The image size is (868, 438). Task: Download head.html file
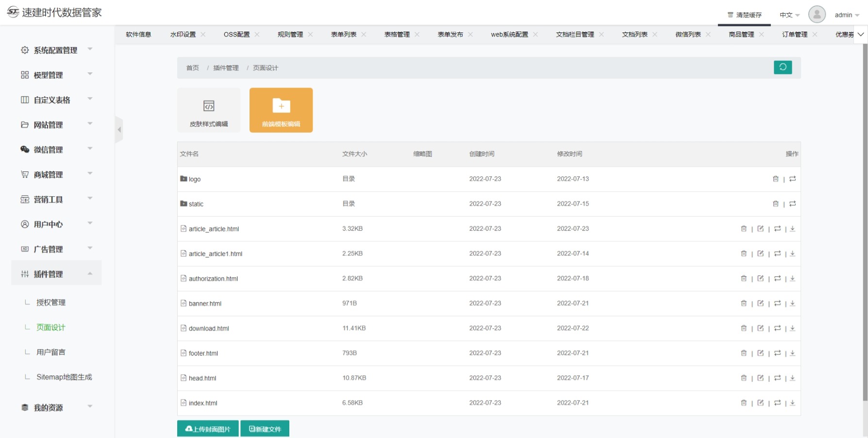click(x=792, y=378)
